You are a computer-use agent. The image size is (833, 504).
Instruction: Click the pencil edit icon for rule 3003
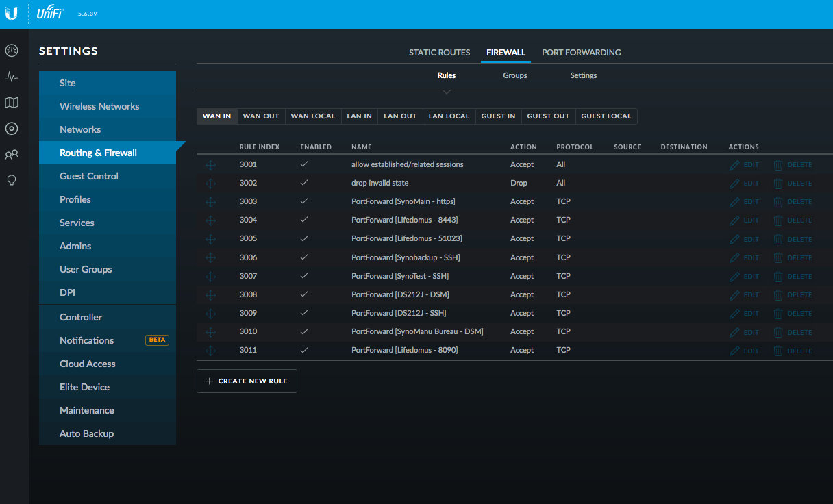[x=734, y=202]
